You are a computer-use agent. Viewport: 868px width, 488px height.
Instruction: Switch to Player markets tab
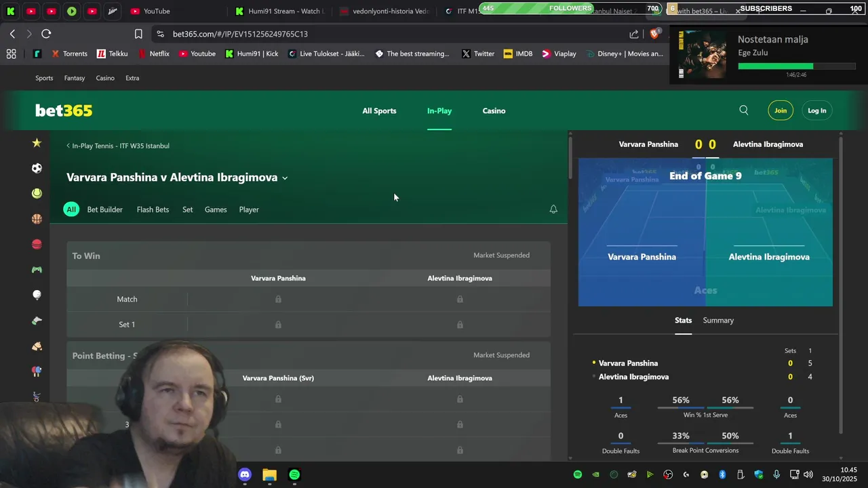(249, 209)
